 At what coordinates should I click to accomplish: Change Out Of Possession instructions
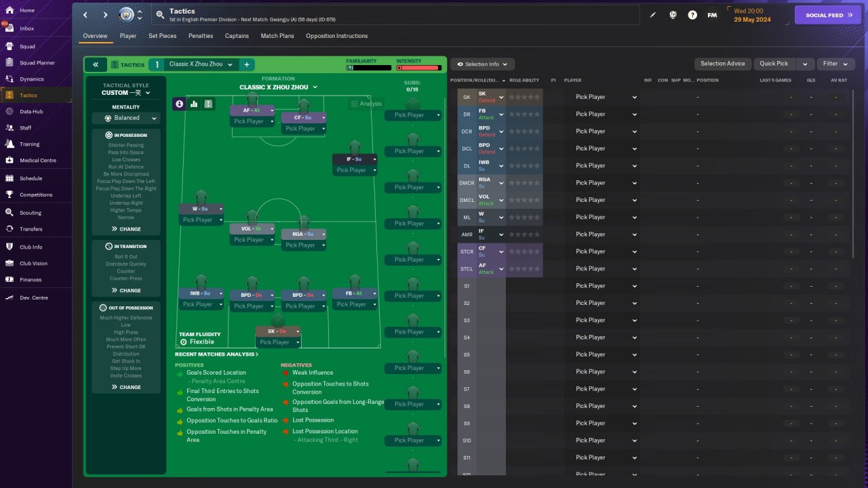(126, 387)
